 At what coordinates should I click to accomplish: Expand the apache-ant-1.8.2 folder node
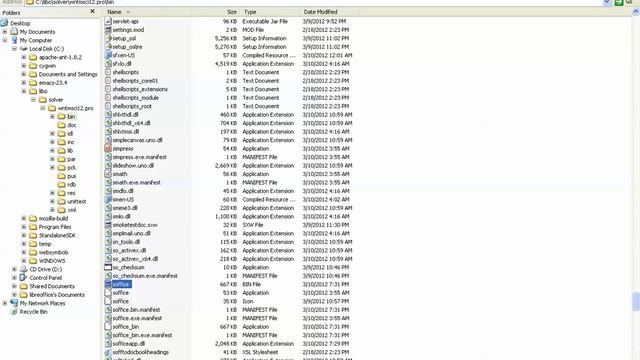coord(24,57)
